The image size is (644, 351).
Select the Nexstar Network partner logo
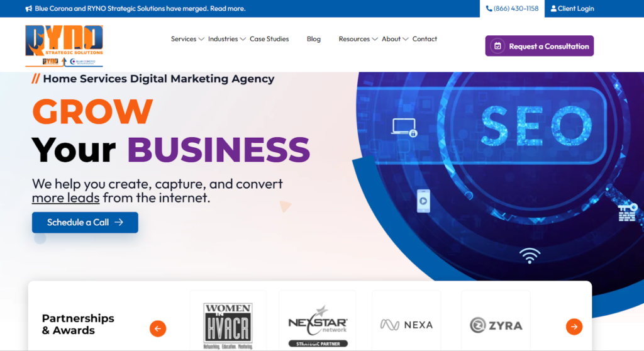point(318,325)
